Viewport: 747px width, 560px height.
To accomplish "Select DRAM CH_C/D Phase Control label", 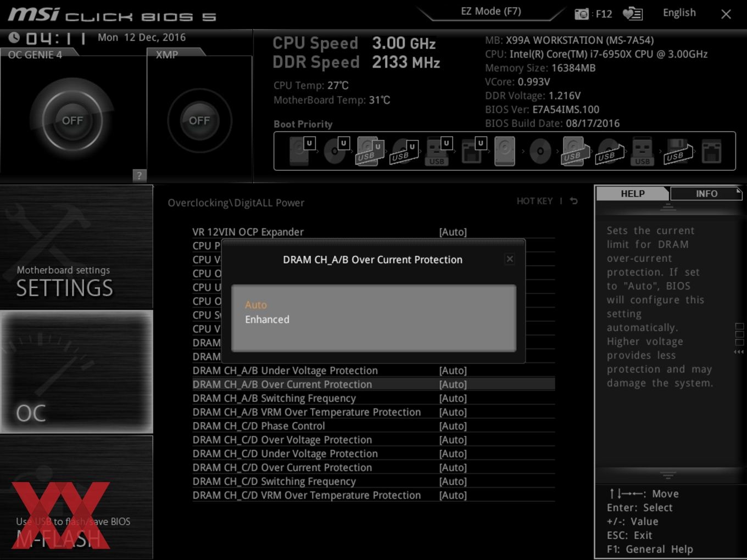I will click(x=259, y=426).
